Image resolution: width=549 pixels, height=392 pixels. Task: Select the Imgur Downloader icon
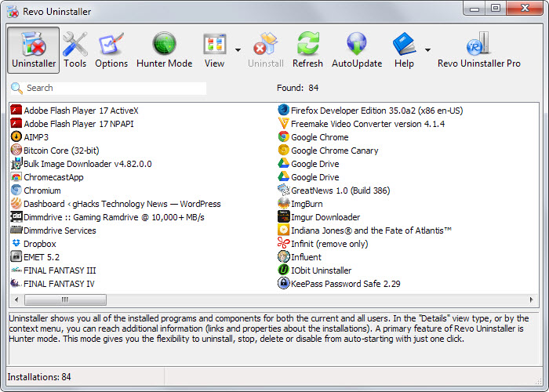pos(284,216)
